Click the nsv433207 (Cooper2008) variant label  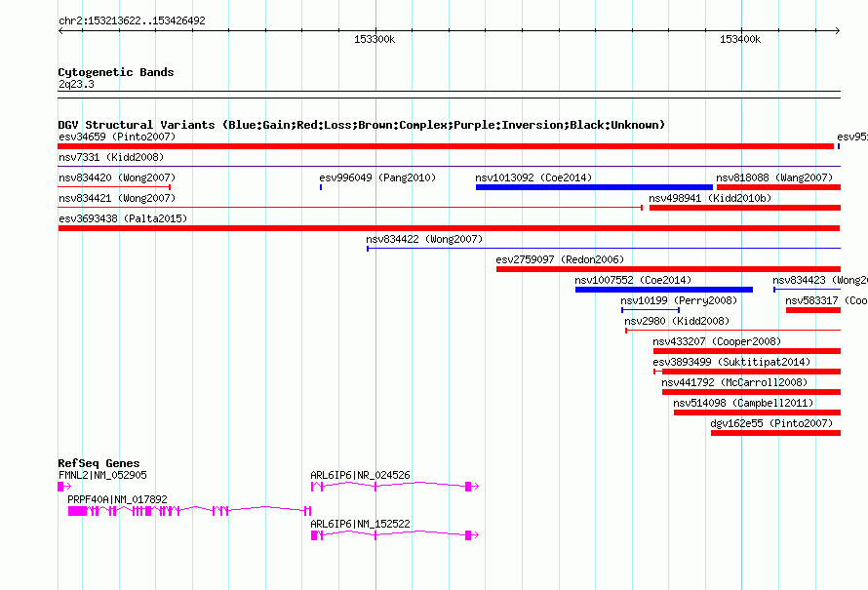[x=717, y=341]
